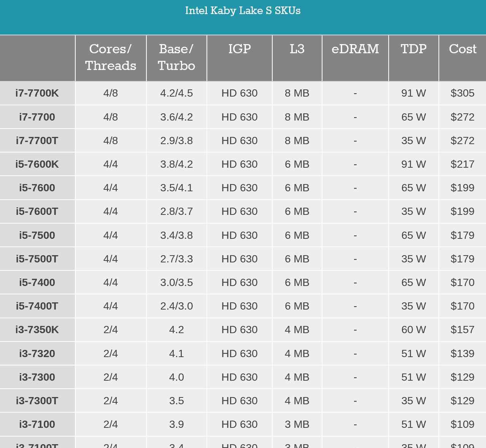Click the i7-7700K row label
The width and height of the screenshot is (486, 448).
coord(37,93)
